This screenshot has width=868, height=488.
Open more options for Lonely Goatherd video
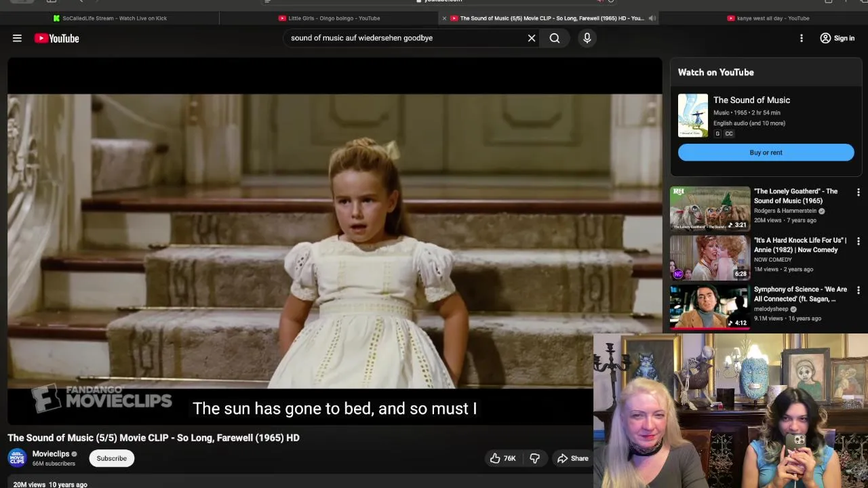[859, 192]
